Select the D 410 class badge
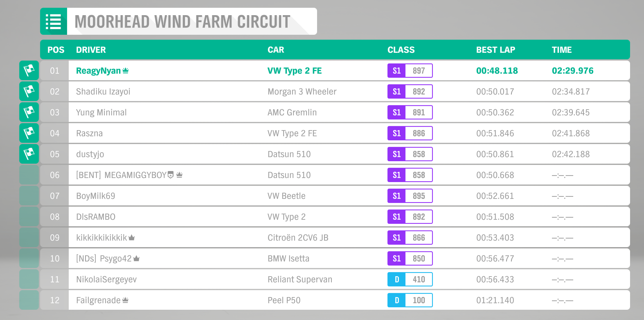This screenshot has height=320, width=644. 410,279
